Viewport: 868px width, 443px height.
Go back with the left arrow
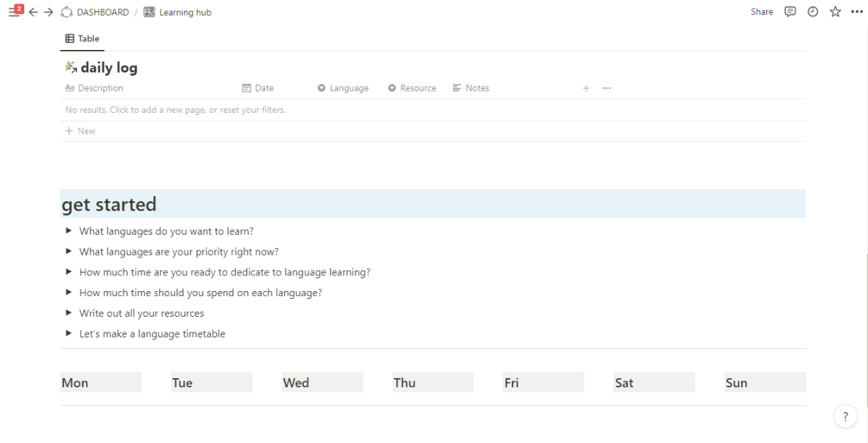tap(34, 12)
